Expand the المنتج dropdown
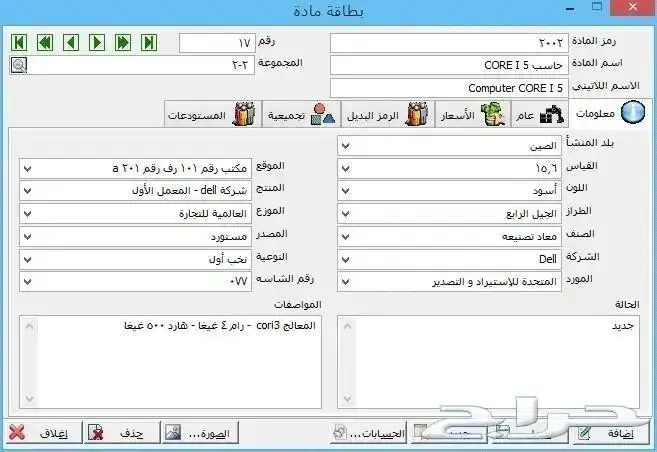The width and height of the screenshot is (657, 452). (27, 191)
